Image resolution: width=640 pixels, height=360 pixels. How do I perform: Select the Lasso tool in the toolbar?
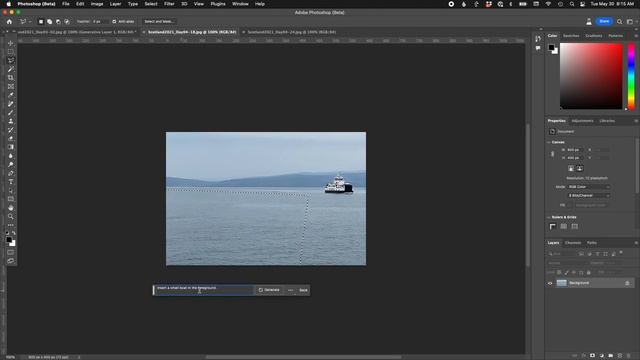coord(11,60)
